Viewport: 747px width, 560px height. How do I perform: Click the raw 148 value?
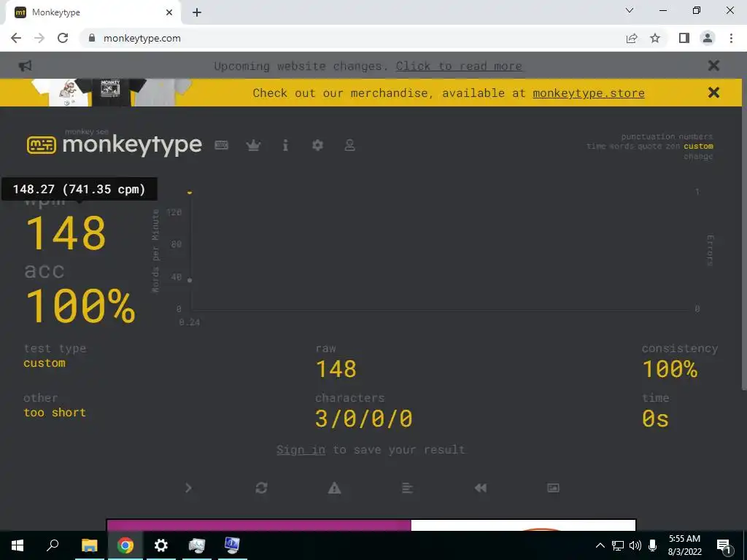(x=336, y=369)
